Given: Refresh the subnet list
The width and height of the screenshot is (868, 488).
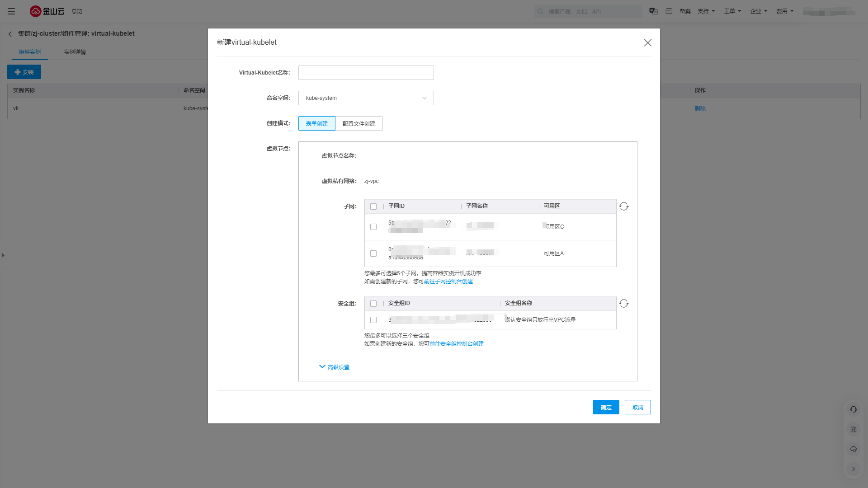Looking at the screenshot, I should (624, 206).
